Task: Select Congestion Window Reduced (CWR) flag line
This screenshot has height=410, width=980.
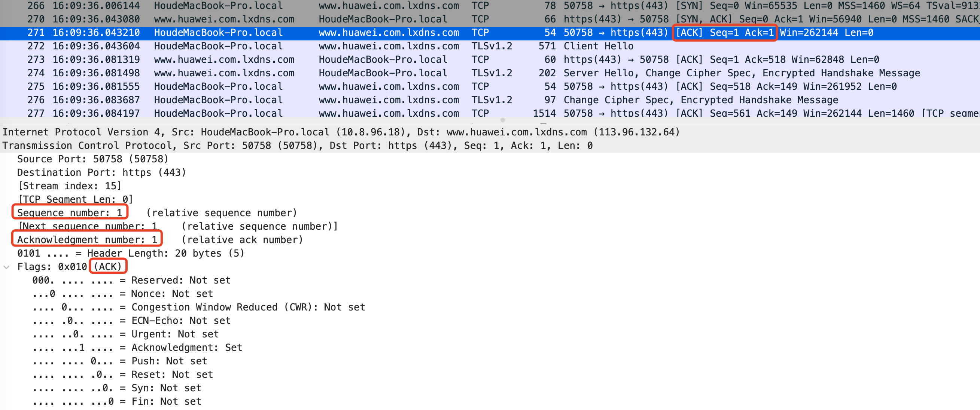Action: (199, 307)
